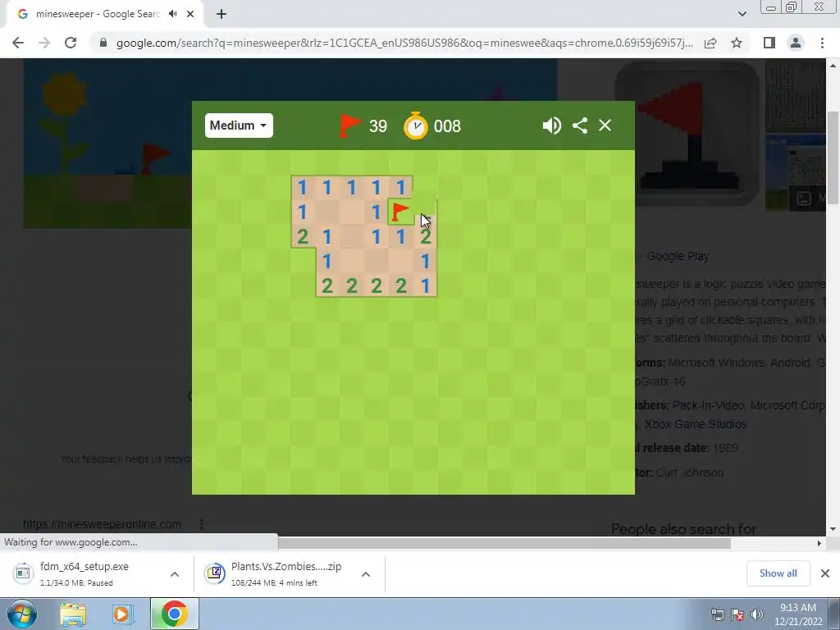840x630 pixels.
Task: Open Windows Explorer from the taskbar
Action: (73, 614)
